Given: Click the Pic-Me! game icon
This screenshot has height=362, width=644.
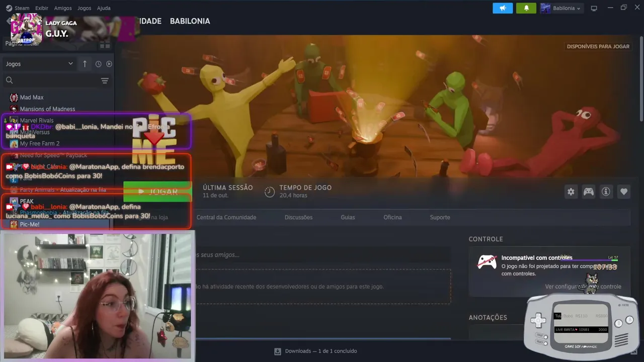Looking at the screenshot, I should pos(14,224).
